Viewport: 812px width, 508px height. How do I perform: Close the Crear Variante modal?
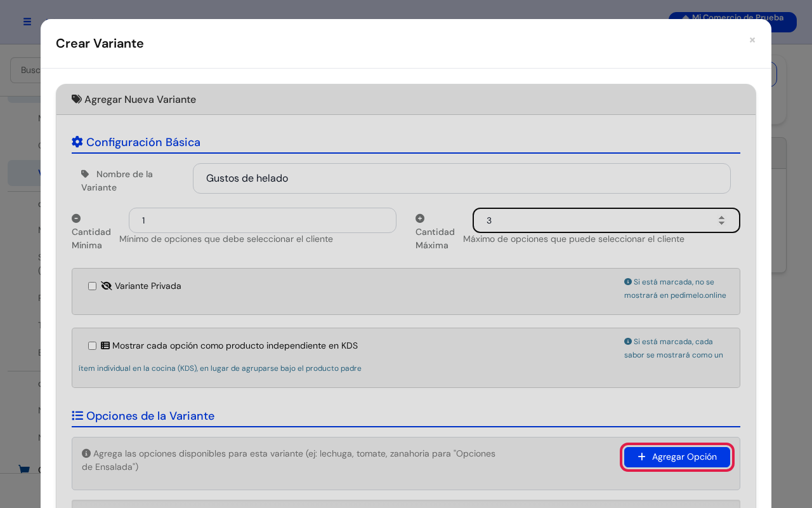pos(752,40)
